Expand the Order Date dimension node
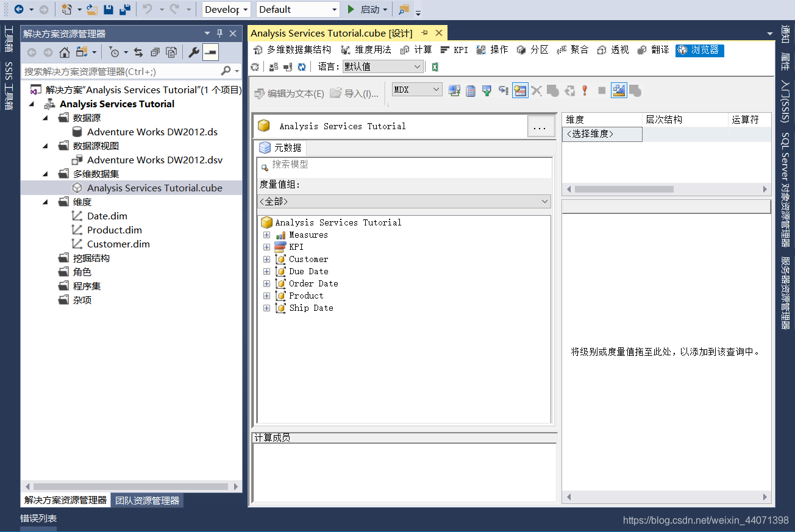 click(266, 283)
